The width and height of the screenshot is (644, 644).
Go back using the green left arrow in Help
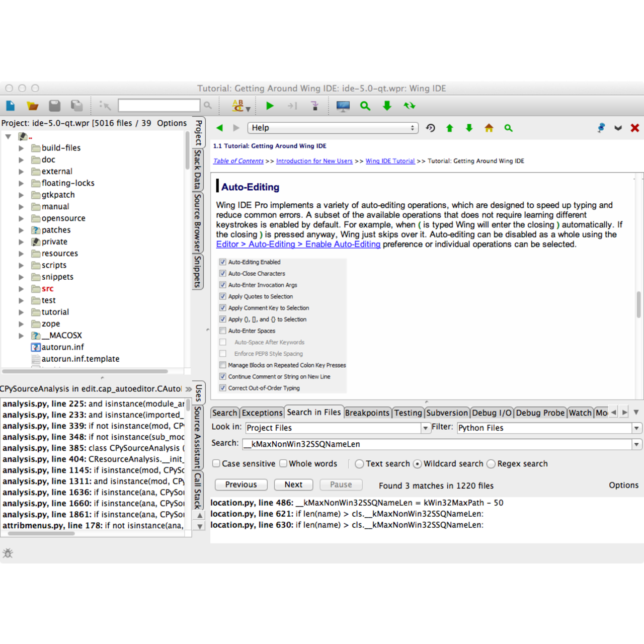tap(220, 128)
